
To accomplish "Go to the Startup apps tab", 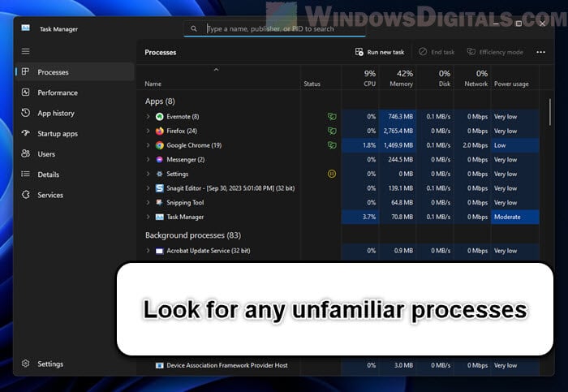I will (75, 134).
